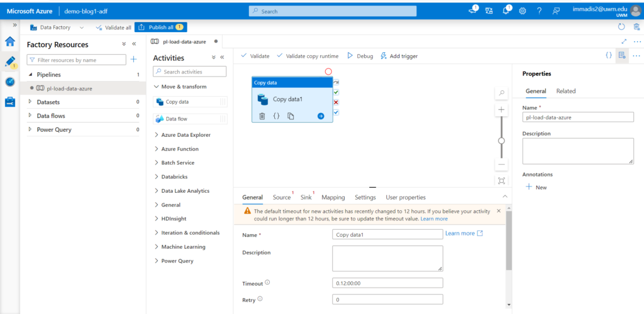Clone the Copy data1 activity
This screenshot has width=644, height=314.
click(x=291, y=116)
